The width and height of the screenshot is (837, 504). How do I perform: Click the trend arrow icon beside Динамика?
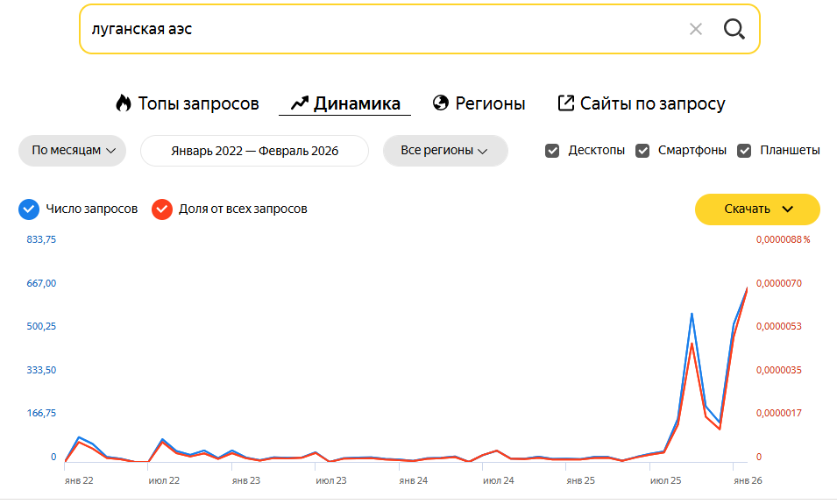tap(300, 103)
